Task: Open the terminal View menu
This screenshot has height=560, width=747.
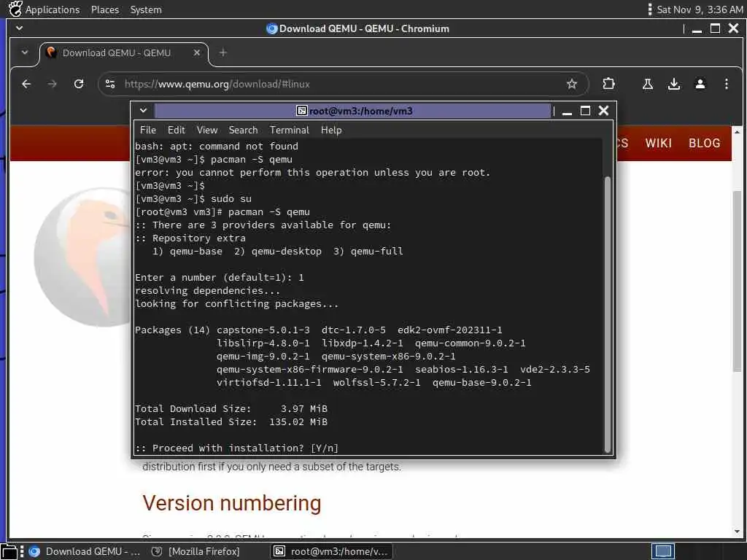Action: (206, 130)
